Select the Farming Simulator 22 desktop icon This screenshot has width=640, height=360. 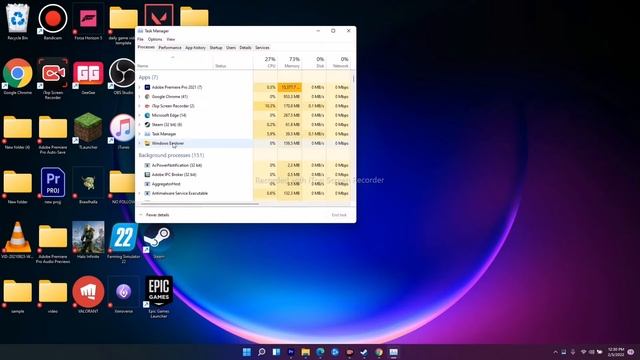pyautogui.click(x=123, y=243)
